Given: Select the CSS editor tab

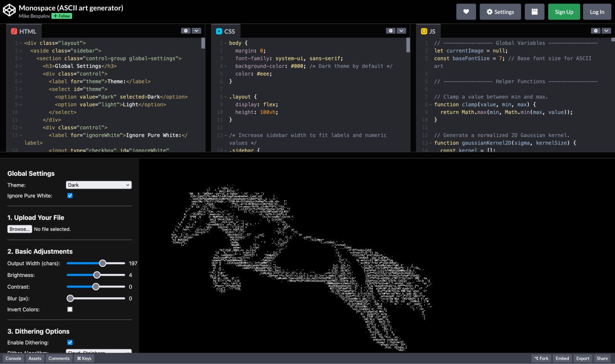Looking at the screenshot, I should pos(226,31).
